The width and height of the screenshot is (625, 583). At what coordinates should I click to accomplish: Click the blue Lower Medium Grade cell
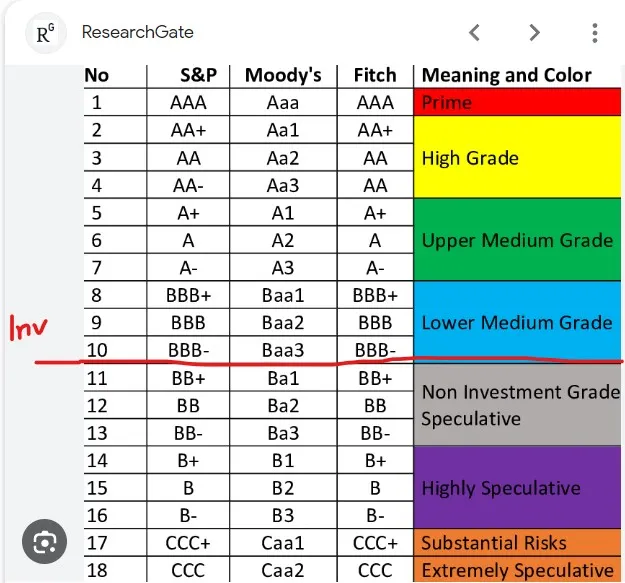coord(517,322)
